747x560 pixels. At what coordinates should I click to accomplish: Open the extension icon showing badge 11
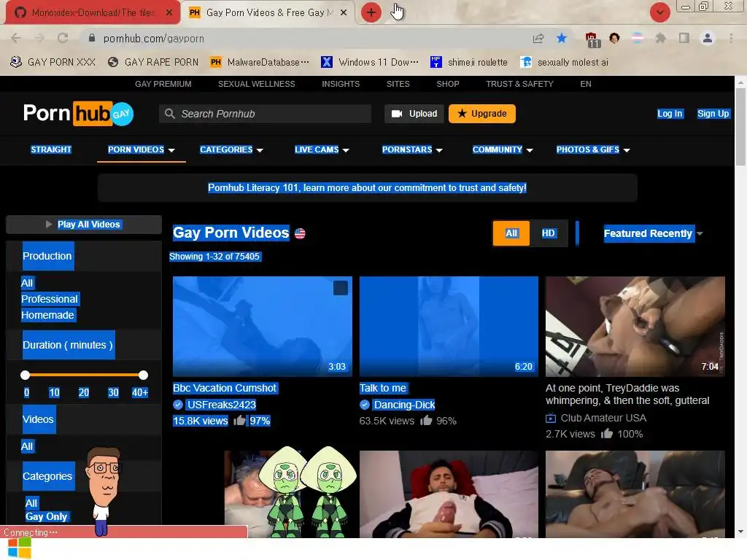click(x=592, y=39)
